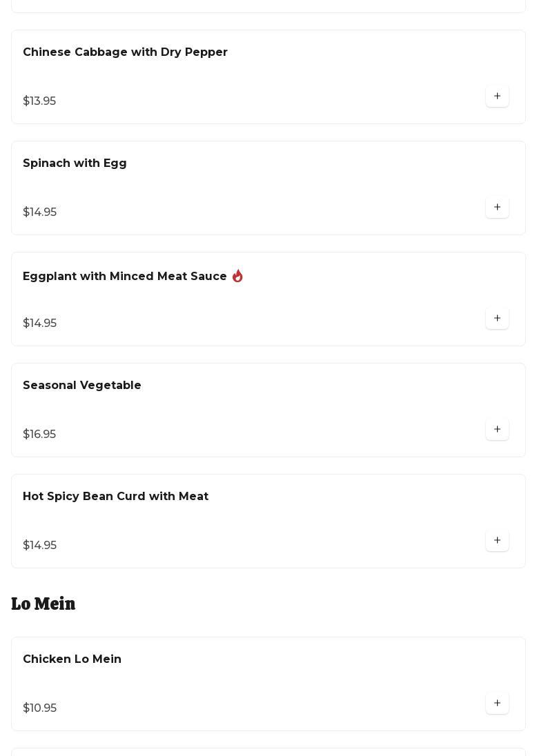Viewport: 537px width, 756px height.
Task: Add Hot Spicy Bean Curd with Meat
Action: click(x=497, y=541)
